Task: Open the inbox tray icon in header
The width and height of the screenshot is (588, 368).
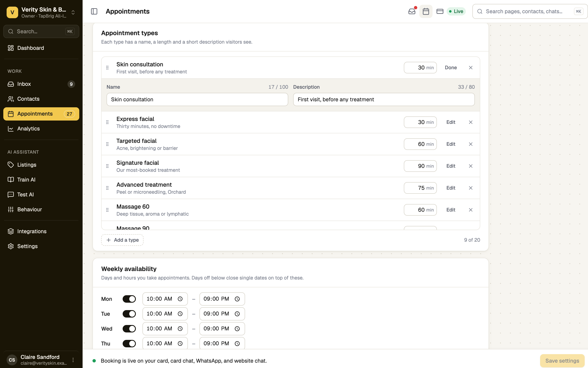Action: 412,11
